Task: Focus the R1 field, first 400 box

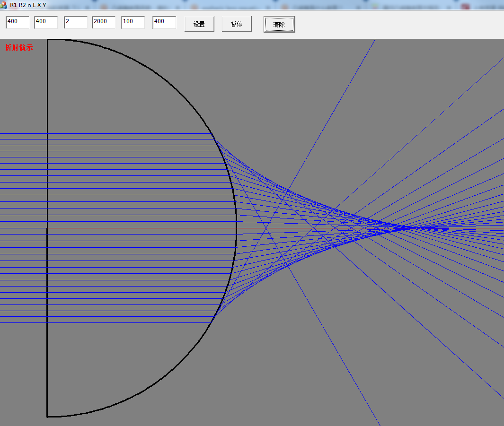Action: [x=18, y=23]
